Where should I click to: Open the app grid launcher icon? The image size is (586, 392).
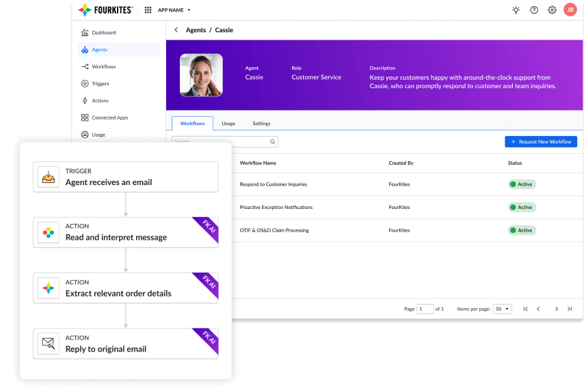pyautogui.click(x=148, y=10)
